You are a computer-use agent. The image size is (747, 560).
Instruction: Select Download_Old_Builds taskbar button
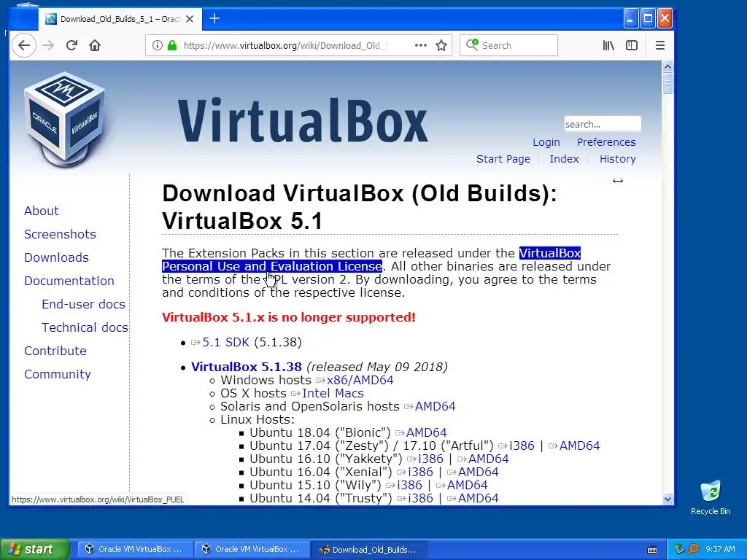coord(368,550)
